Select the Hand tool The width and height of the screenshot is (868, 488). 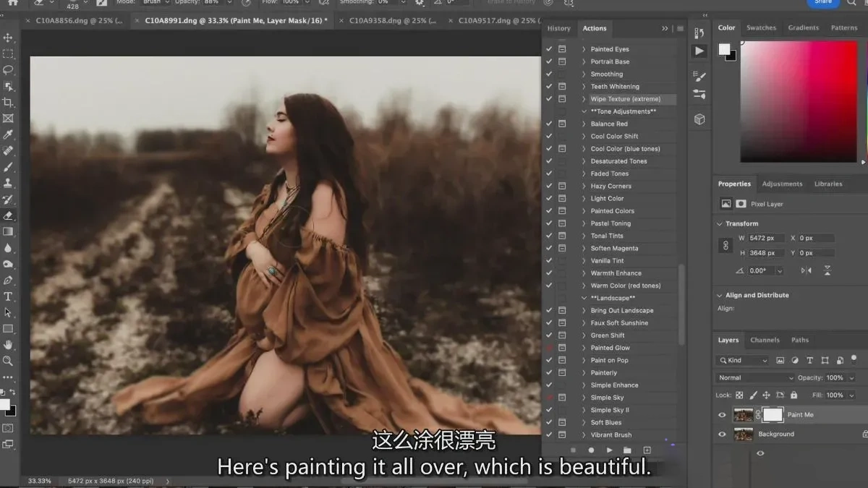click(x=8, y=345)
